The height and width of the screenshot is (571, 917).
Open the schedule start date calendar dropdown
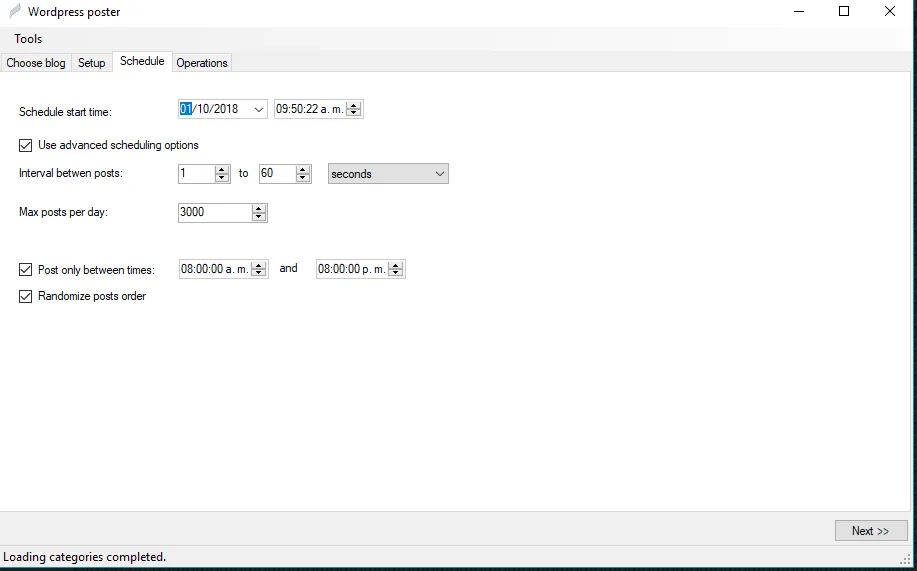point(258,109)
